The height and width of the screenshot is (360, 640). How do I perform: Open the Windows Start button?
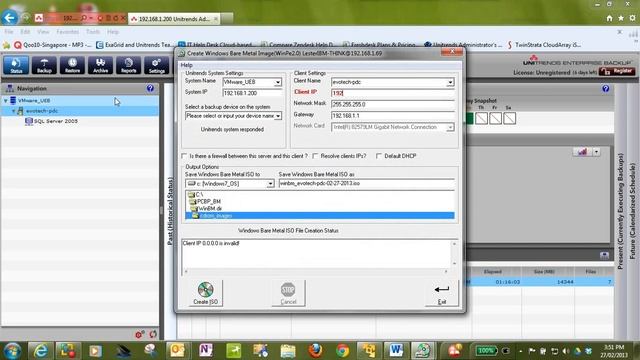12,351
